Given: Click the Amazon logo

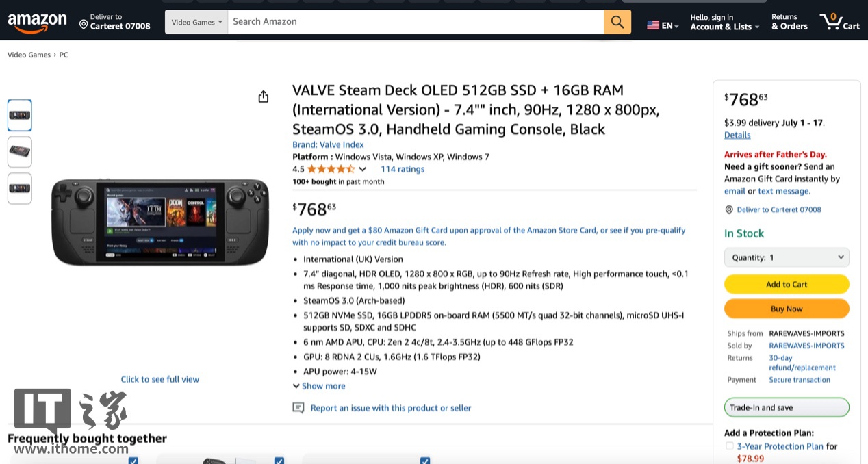Looking at the screenshot, I should pos(37,23).
